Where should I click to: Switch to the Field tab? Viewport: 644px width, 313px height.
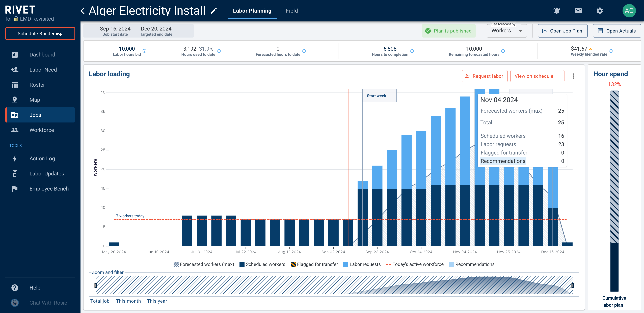[292, 11]
